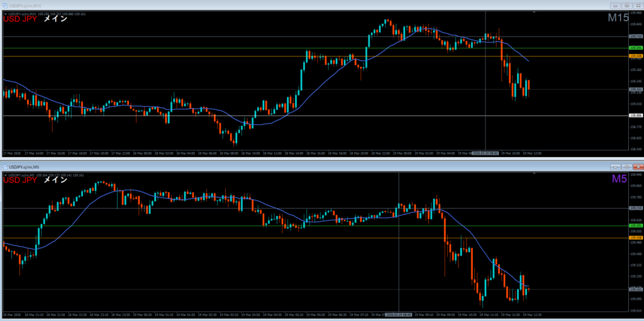Click the M15 timeframe label on the top chart
Screen dimensions: 644x321
(x=618, y=19)
